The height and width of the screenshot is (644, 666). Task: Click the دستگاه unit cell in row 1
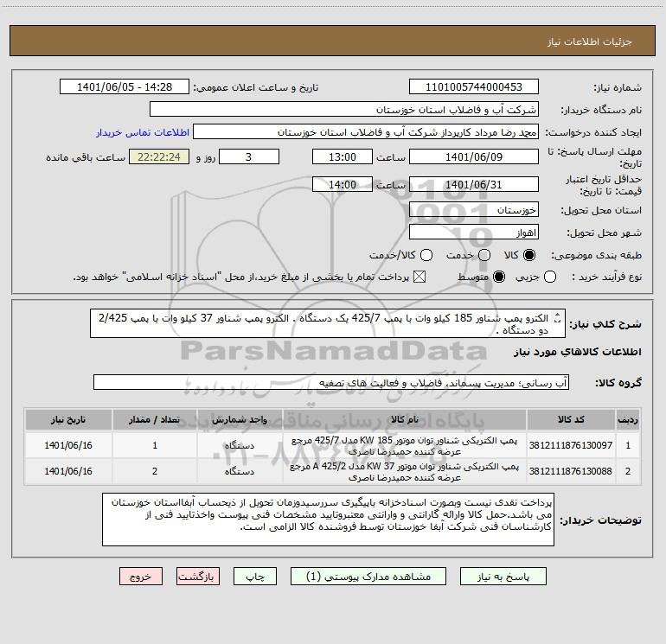pyautogui.click(x=240, y=445)
